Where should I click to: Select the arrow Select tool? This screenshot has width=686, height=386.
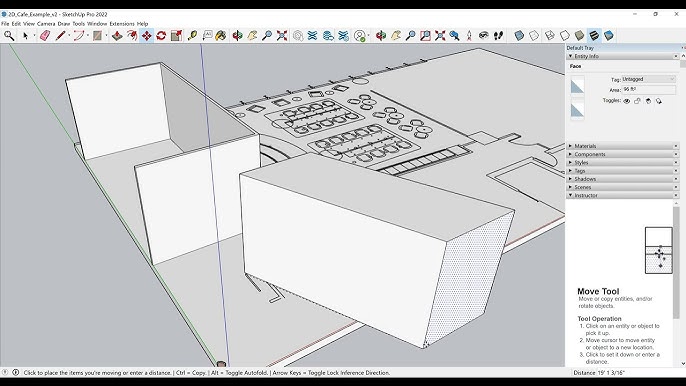point(25,35)
